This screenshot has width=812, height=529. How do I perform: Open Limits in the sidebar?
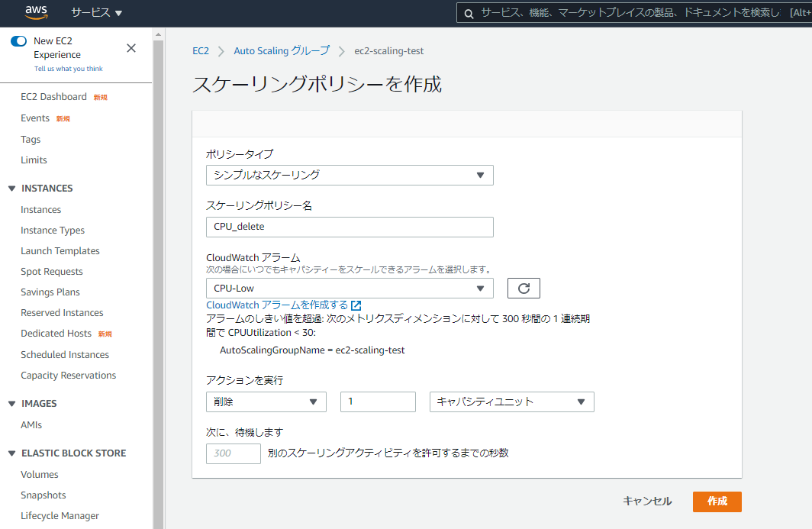[34, 160]
